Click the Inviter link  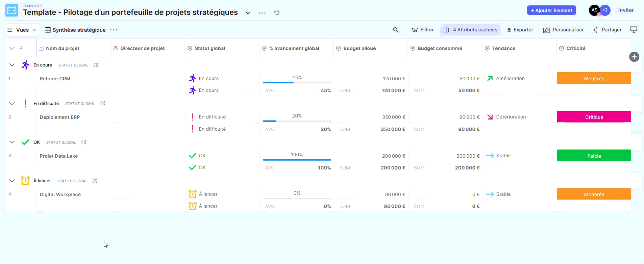(x=626, y=10)
